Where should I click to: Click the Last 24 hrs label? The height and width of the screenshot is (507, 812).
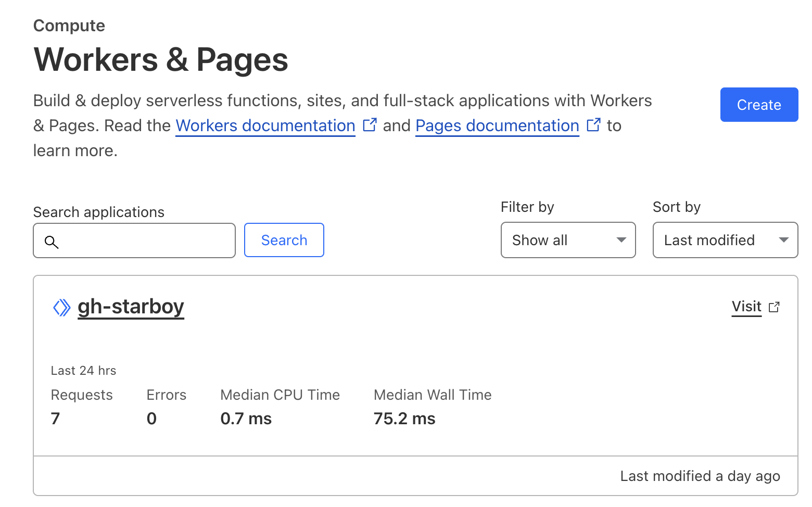[83, 371]
